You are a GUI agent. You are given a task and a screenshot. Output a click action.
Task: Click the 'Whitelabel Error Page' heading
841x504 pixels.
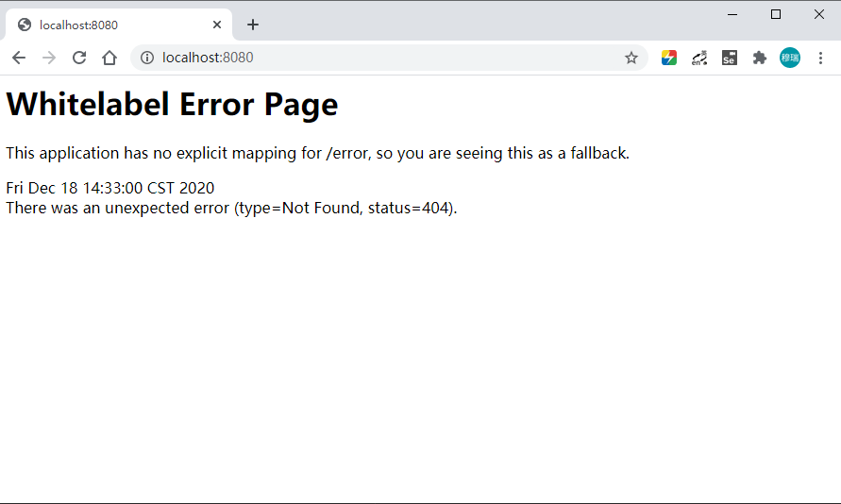[172, 104]
